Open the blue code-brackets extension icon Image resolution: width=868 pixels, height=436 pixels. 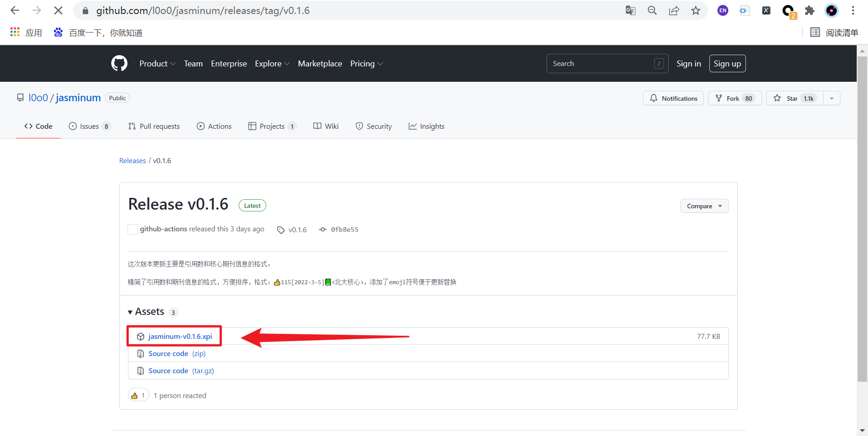point(744,10)
